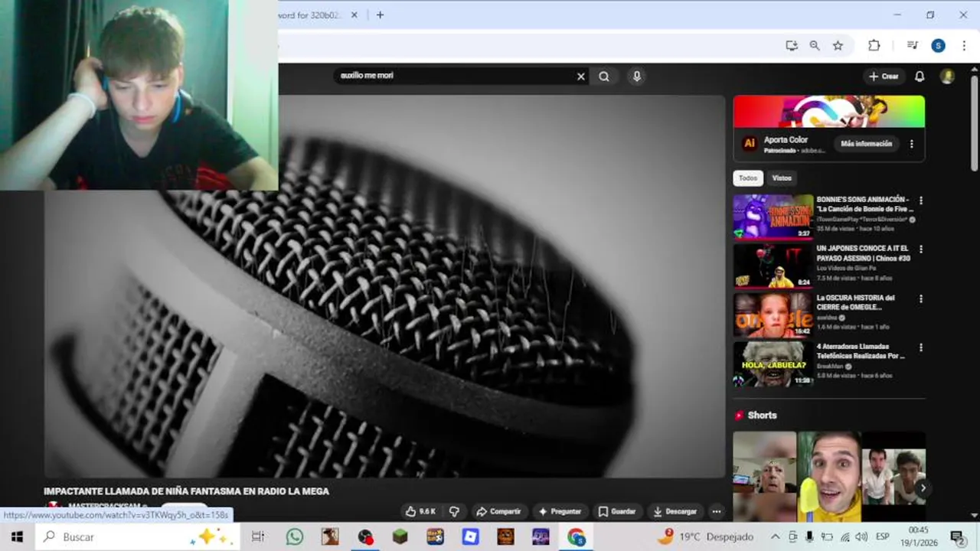The width and height of the screenshot is (980, 551).
Task: Open the Windows Start menu
Action: coord(17,537)
